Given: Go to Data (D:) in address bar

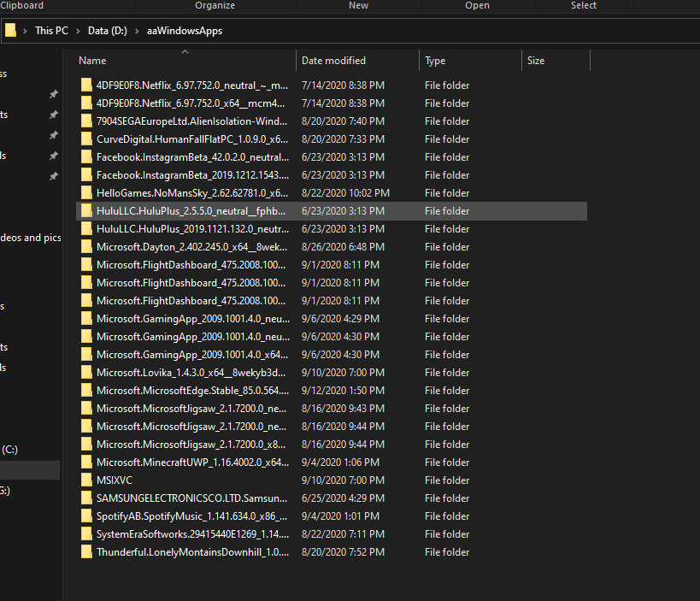Looking at the screenshot, I should 108,31.
